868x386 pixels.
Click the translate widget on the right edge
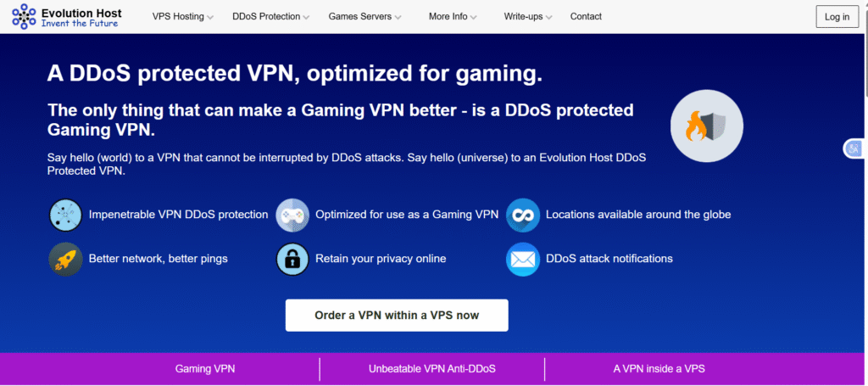pyautogui.click(x=853, y=148)
